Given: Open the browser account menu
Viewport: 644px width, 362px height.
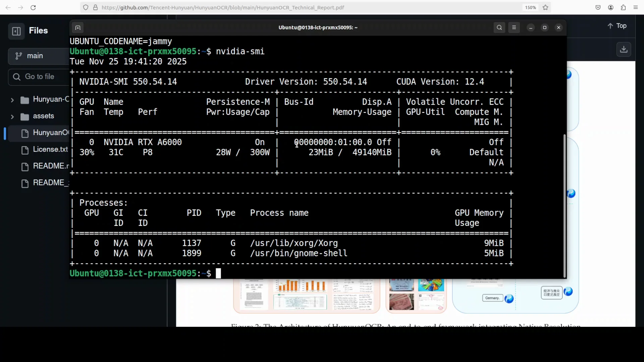Looking at the screenshot, I should click(611, 7).
